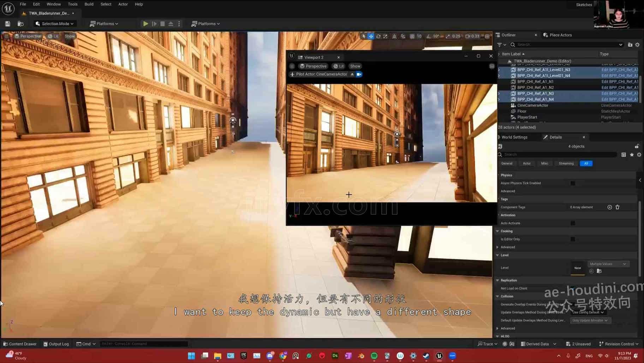
Task: Open the Output Log
Action: 56,344
